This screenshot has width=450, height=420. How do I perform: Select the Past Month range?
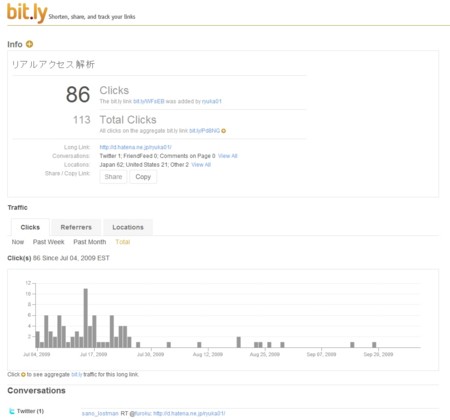pyautogui.click(x=90, y=242)
